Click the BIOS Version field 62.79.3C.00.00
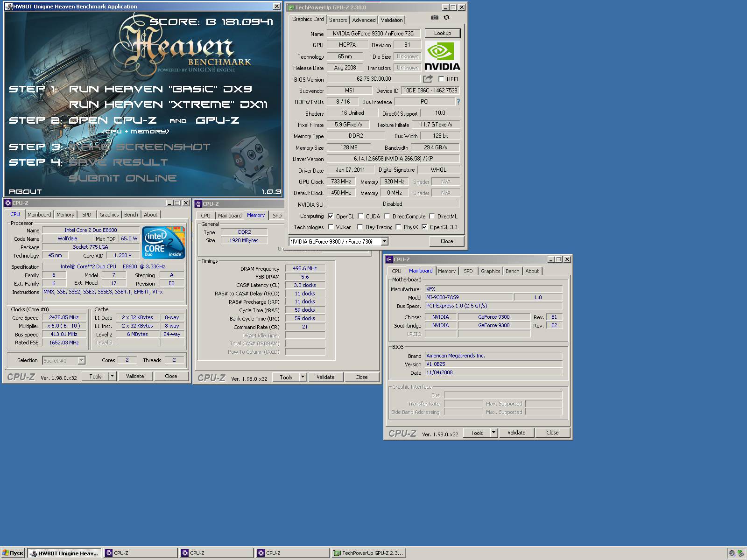Viewport: 747px width, 560px height. click(x=373, y=79)
